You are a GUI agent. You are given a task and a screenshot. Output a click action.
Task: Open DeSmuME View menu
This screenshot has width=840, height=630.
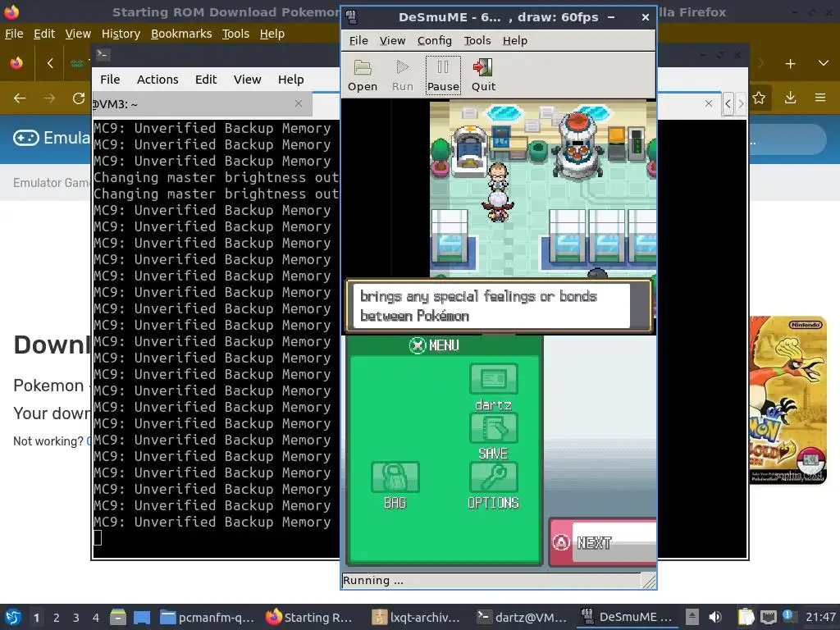click(392, 41)
